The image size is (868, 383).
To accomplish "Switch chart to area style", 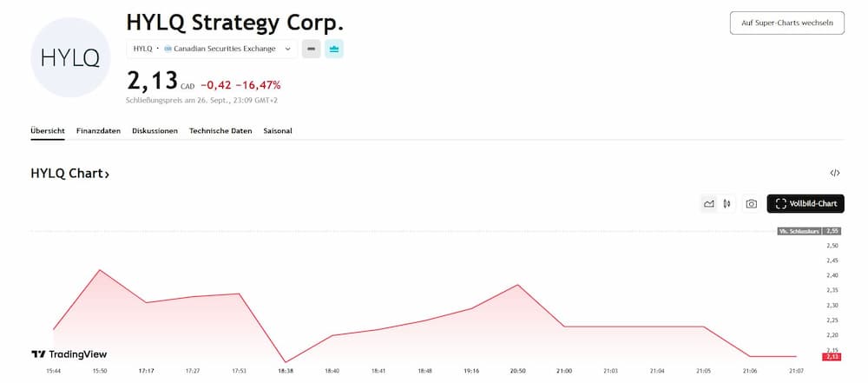I will pyautogui.click(x=709, y=203).
